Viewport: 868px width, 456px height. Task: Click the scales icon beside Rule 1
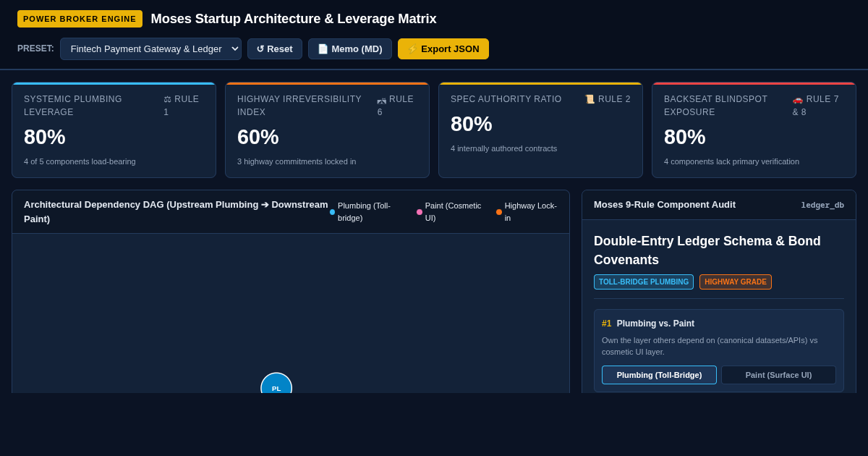(x=168, y=99)
